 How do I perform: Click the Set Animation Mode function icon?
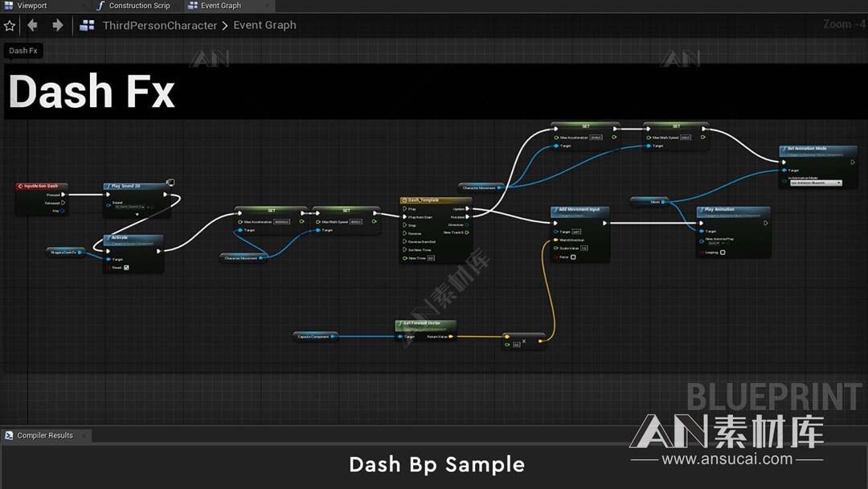(x=784, y=149)
